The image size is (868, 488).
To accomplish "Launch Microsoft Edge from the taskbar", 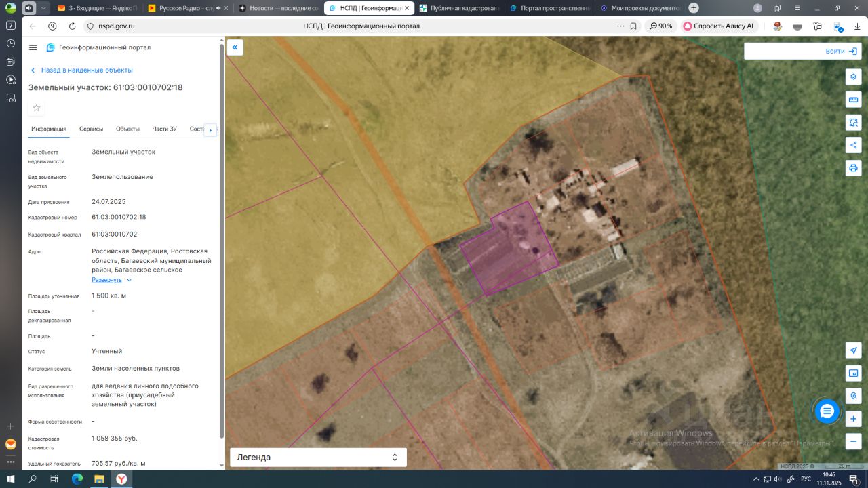I will pos(77,479).
